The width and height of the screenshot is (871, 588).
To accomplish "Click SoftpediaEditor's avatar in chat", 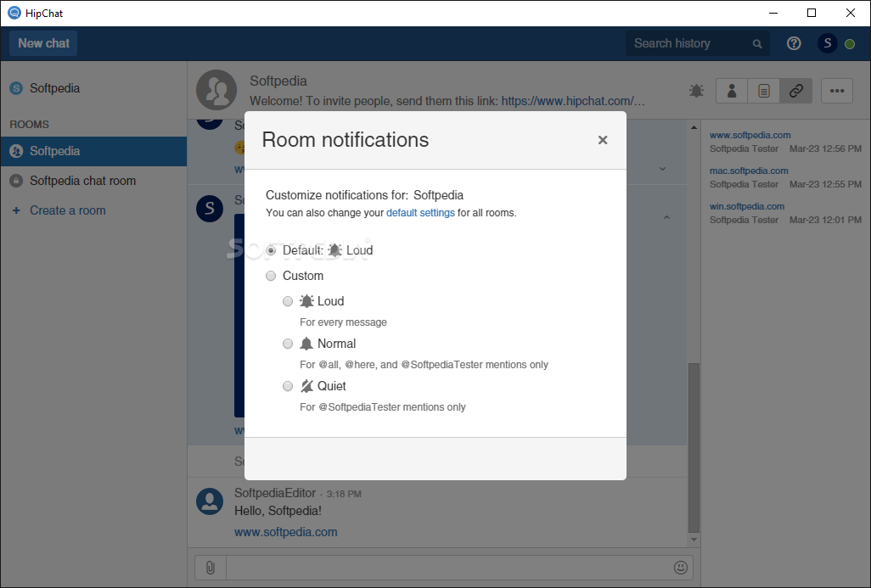I will coord(210,501).
